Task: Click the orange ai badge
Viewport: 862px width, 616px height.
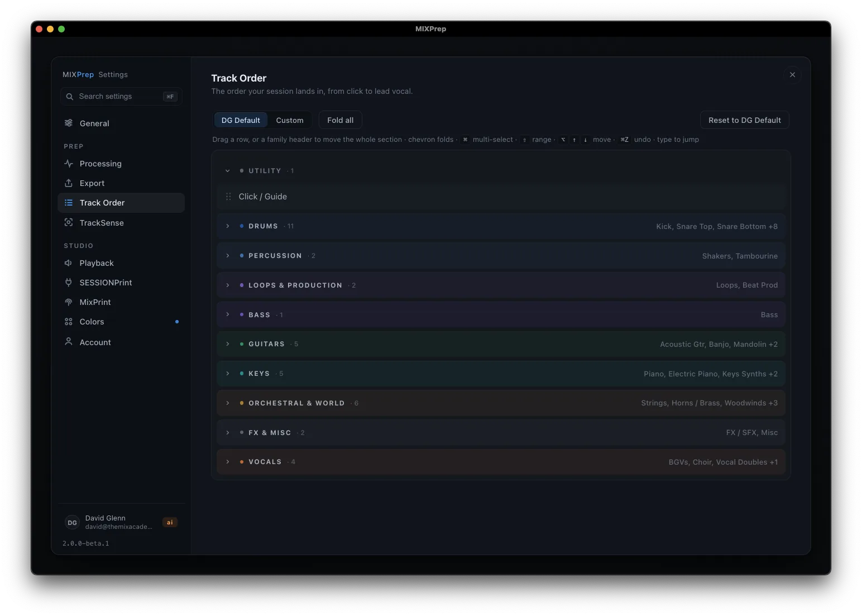Action: coord(170,523)
